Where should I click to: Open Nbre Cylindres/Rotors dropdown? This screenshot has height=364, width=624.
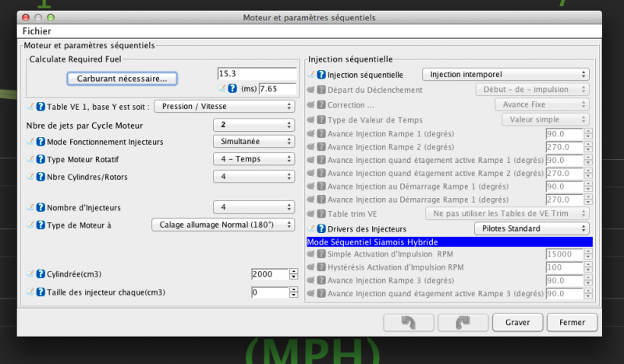click(x=254, y=176)
